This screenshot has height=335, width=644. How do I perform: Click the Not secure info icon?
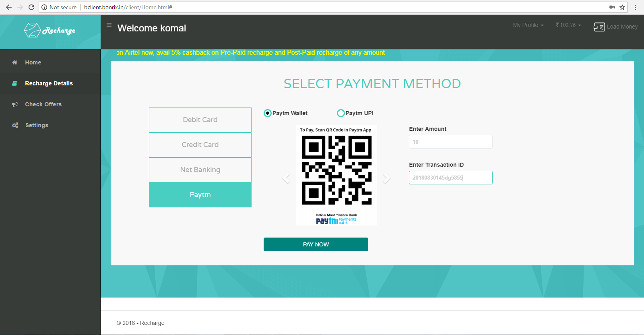click(x=44, y=7)
